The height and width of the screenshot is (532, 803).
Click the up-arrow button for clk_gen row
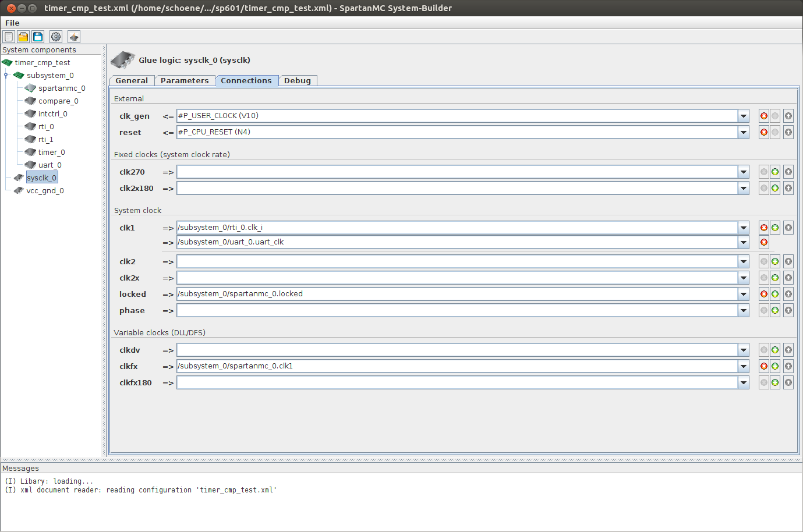pos(788,116)
